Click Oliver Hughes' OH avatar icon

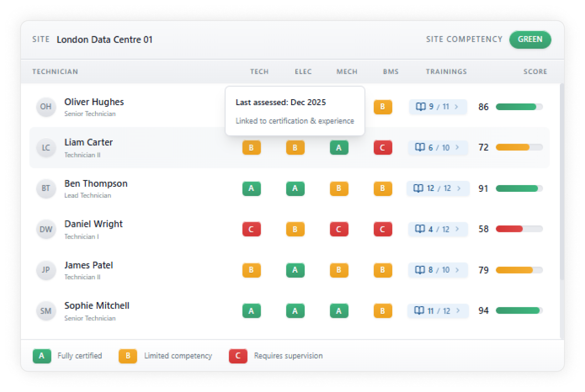coord(46,107)
